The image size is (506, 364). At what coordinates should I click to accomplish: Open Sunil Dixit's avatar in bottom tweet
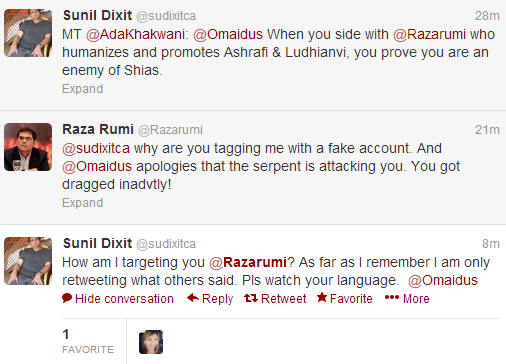[x=28, y=261]
